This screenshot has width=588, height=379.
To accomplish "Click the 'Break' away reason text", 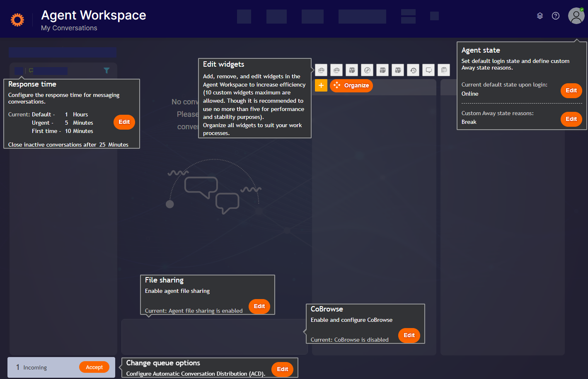I will [469, 122].
